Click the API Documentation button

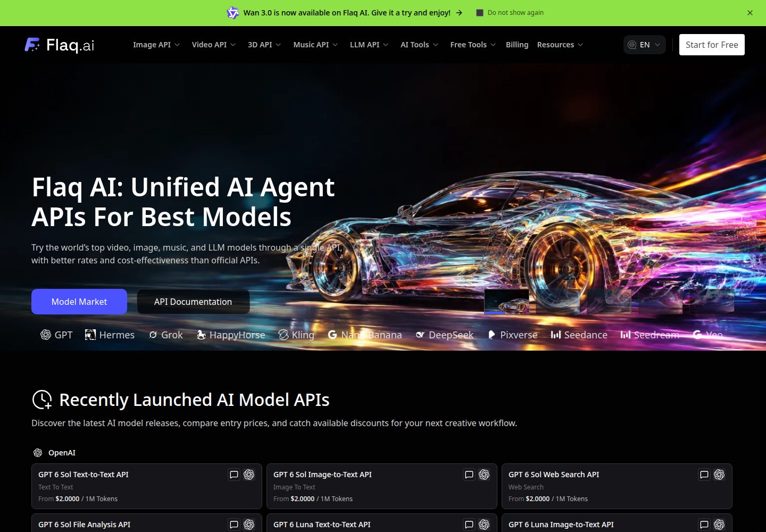pyautogui.click(x=193, y=302)
